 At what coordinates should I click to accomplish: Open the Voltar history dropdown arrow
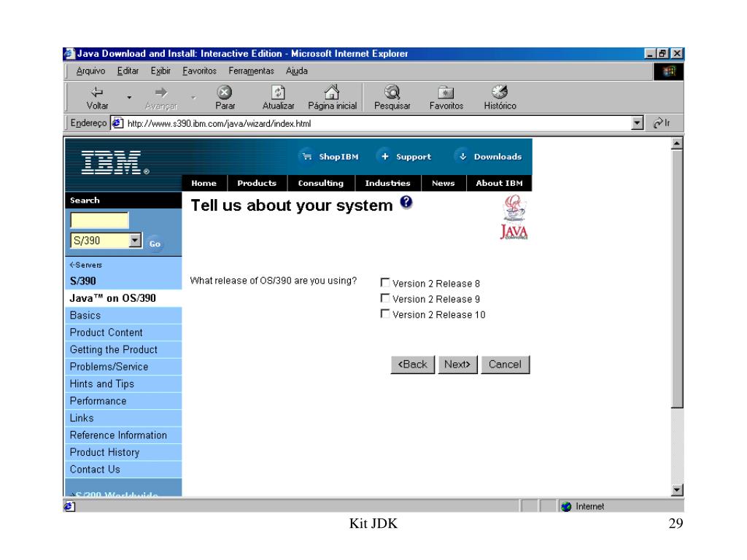pyautogui.click(x=129, y=97)
